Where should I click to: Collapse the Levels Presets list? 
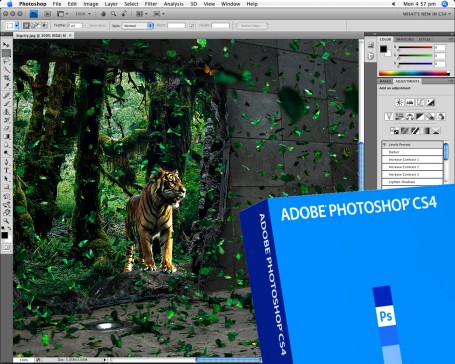tap(385, 145)
